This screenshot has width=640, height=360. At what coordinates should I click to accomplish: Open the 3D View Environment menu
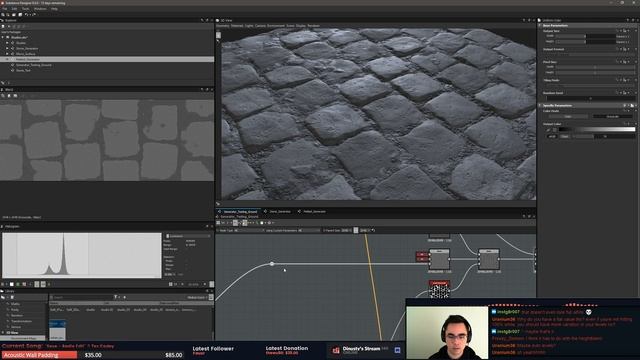276,26
